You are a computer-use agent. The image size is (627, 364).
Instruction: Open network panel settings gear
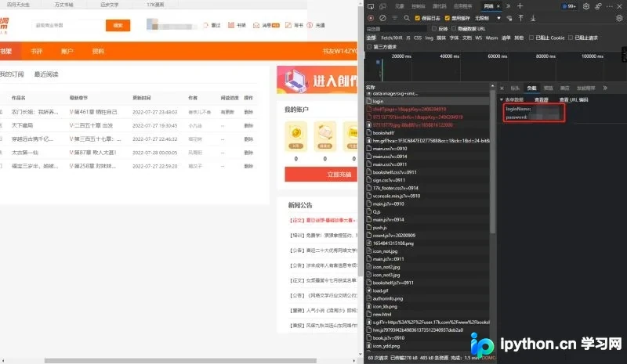tap(619, 18)
